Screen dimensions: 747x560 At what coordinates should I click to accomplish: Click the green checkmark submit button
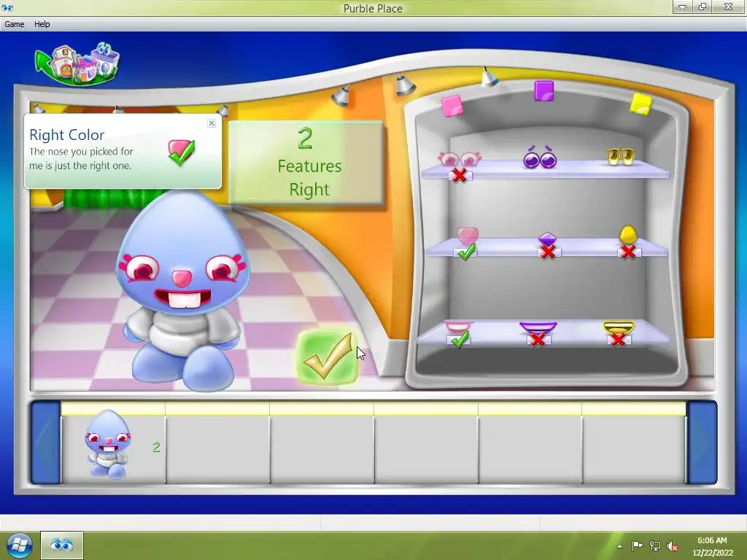[x=328, y=357]
